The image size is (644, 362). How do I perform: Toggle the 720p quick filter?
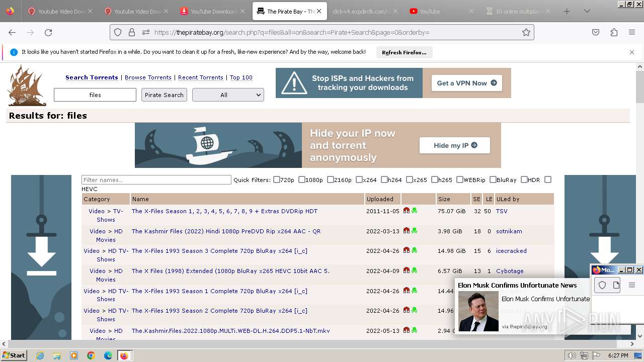(x=277, y=179)
